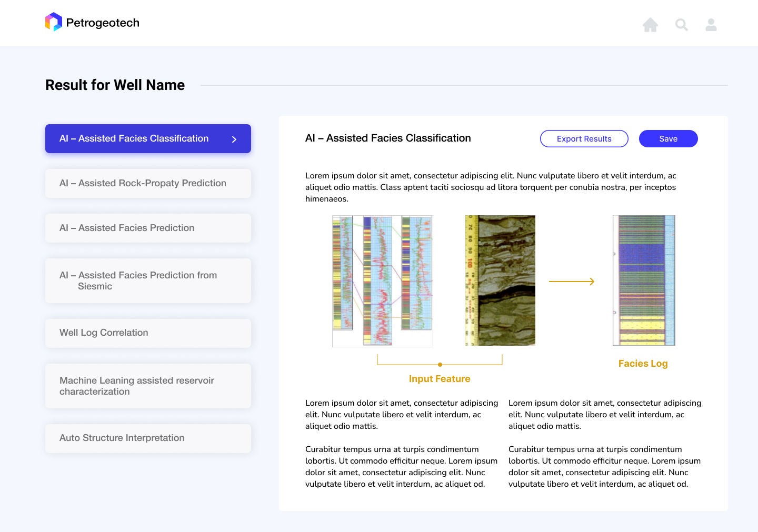Select AI – Assisted Rock-Propaty Prediction
The height and width of the screenshot is (532, 758).
[148, 183]
